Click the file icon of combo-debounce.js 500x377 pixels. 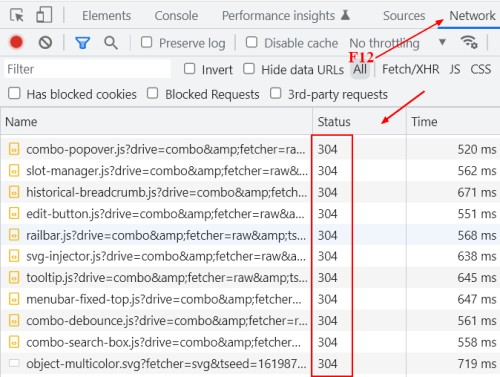coord(14,321)
